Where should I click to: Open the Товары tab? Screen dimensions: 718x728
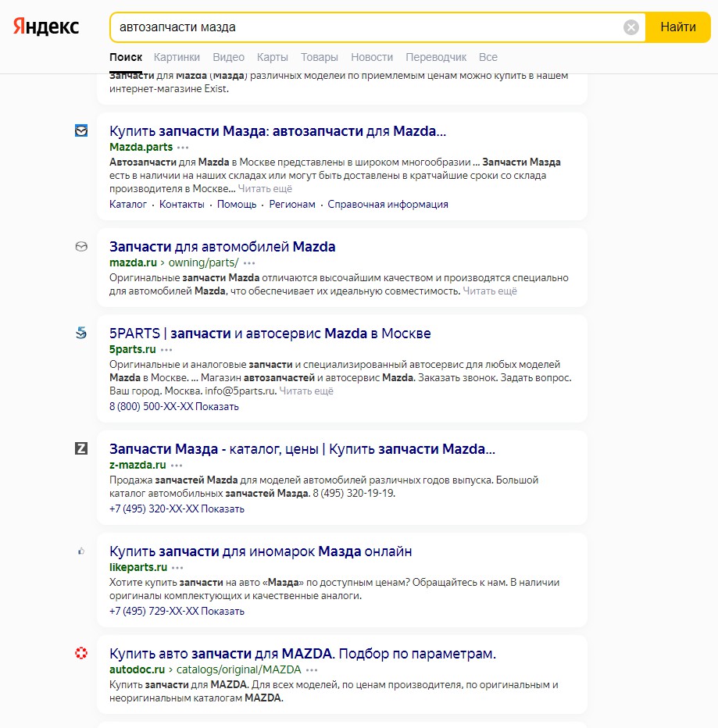pos(319,57)
